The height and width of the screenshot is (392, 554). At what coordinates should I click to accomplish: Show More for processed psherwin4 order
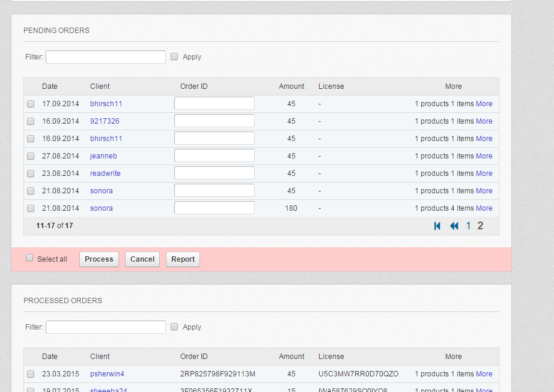(x=484, y=374)
